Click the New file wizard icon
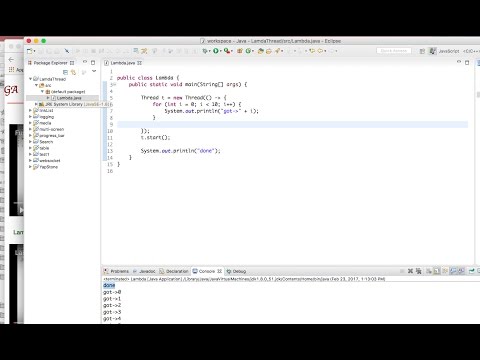Screen dimensions: 480x360 coord(30,51)
